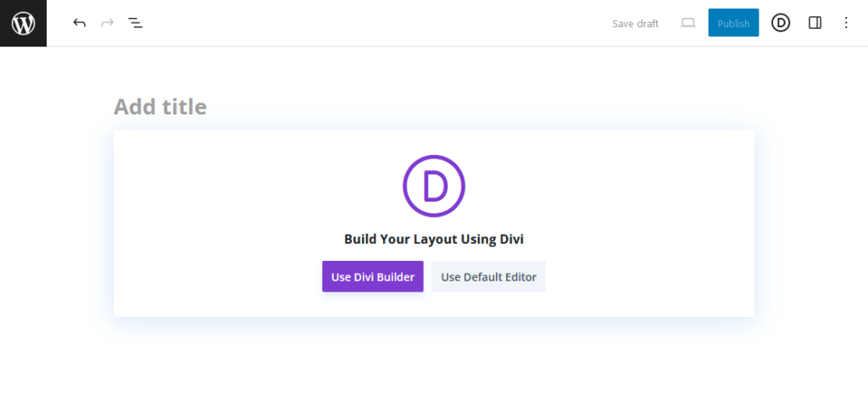Viewport: 868px width, 394px height.
Task: Click the Build Your Layout Using Divi heading
Action: 434,239
